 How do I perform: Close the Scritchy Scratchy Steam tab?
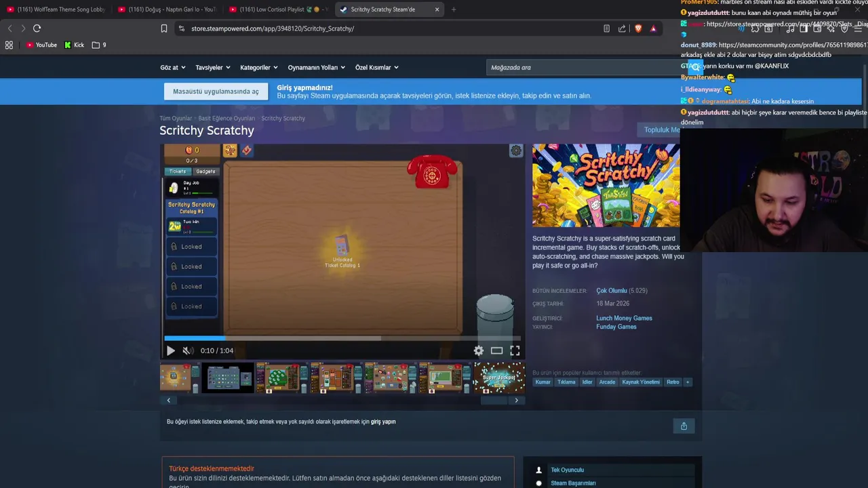437,9
